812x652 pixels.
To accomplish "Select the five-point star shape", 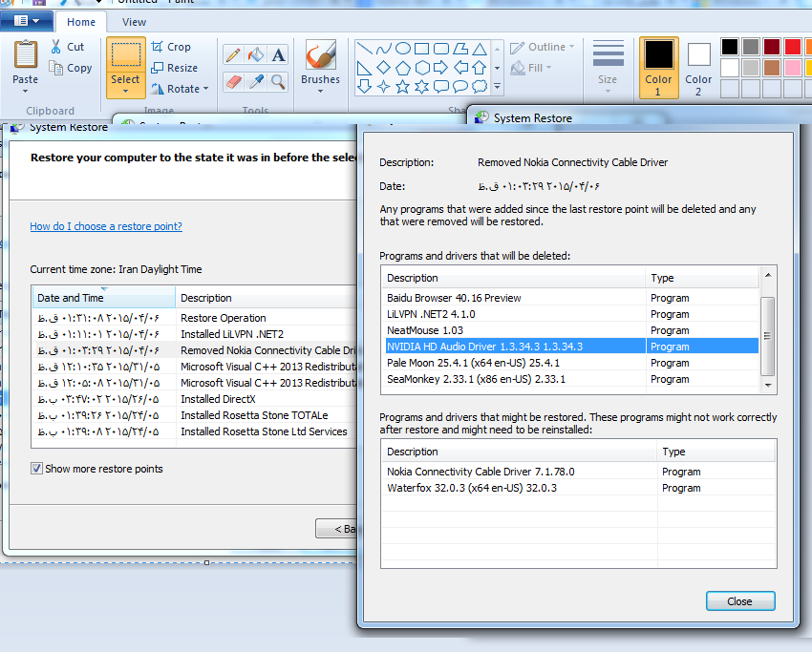I will 402,86.
